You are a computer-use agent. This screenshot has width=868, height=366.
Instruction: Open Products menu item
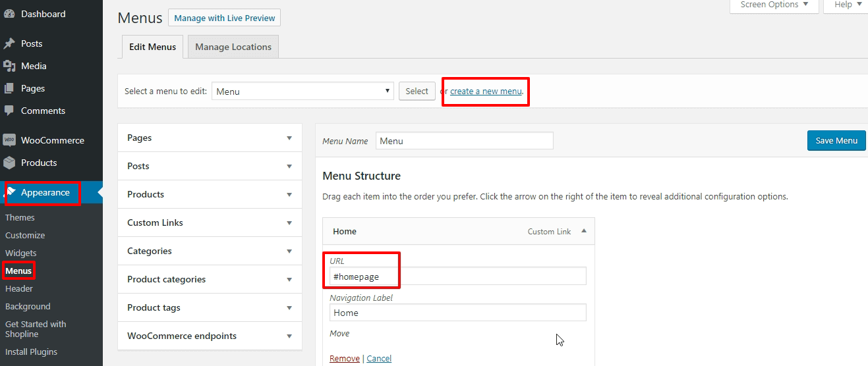(39, 163)
